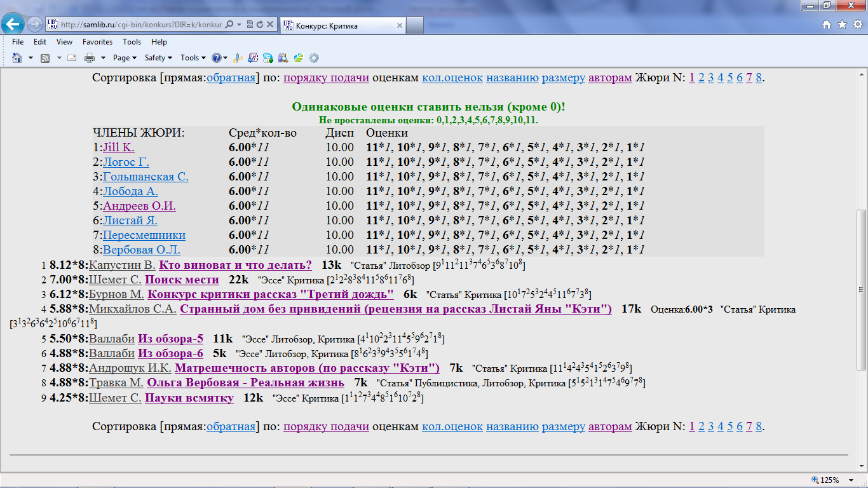Open jury member Гольшанская С. link
The height and width of the screenshot is (488, 868).
(146, 177)
